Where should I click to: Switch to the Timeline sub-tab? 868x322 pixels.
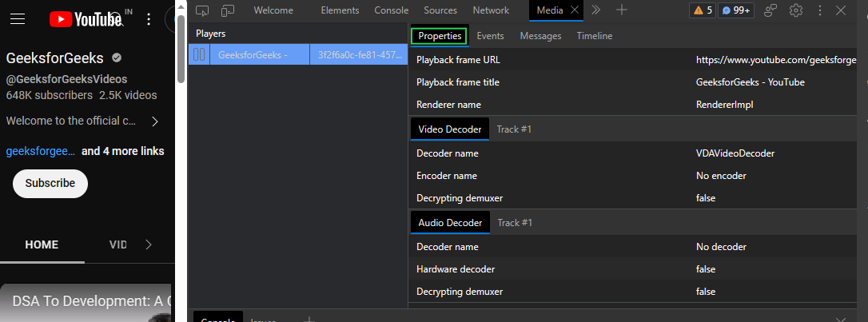tap(595, 36)
